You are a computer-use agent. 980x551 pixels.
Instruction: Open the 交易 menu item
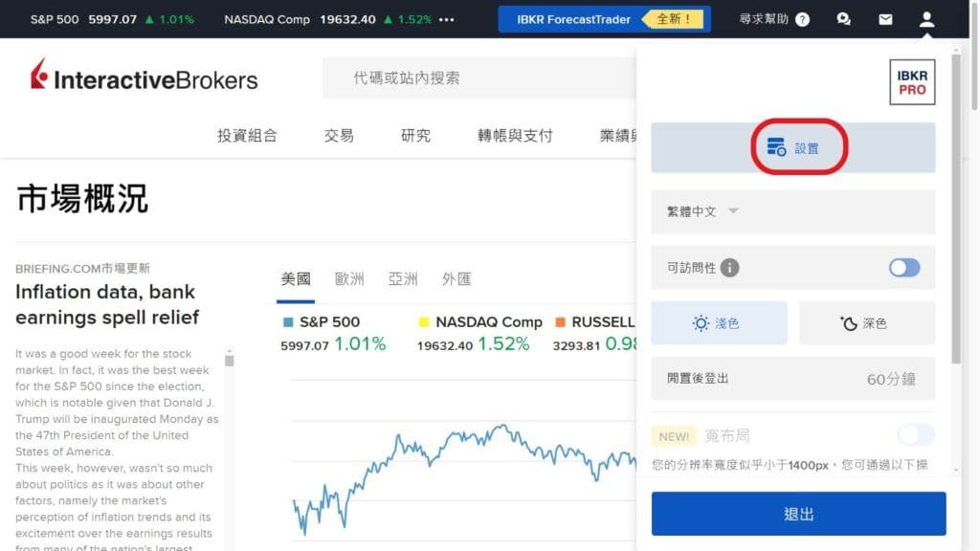tap(338, 135)
